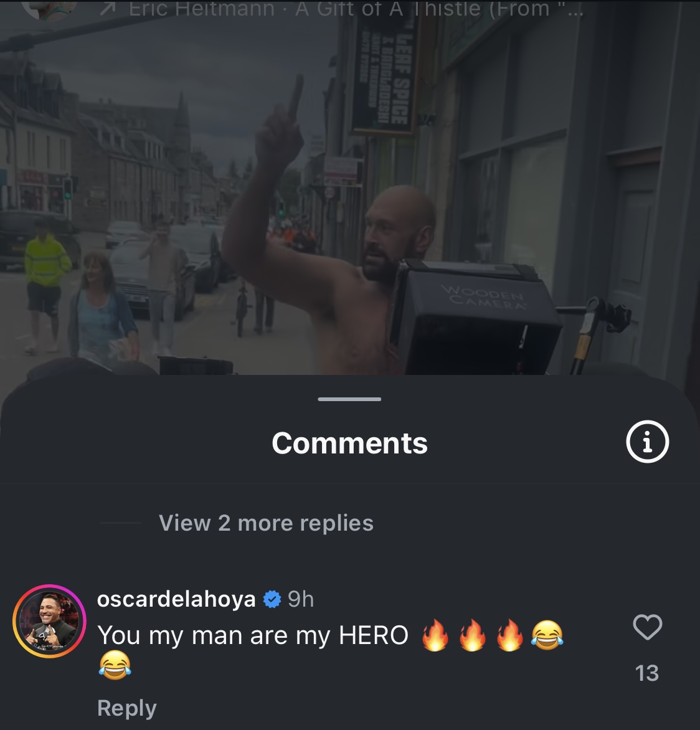Screen dimensions: 700x730
Task: Reply to oscardelahoya's comment
Action: pos(126,708)
